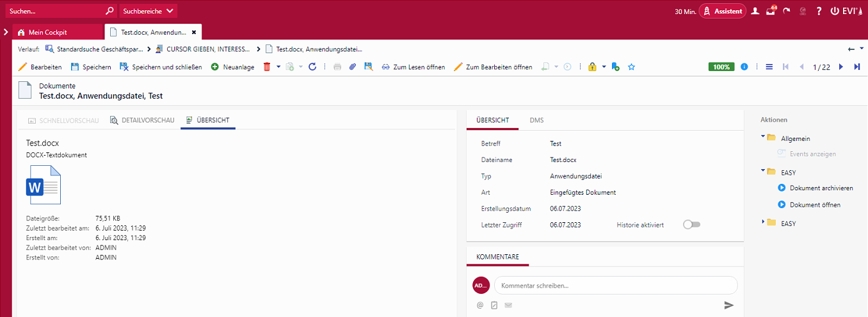Image resolution: width=868 pixels, height=317 pixels.
Task: Switch to the DMS tab
Action: (x=536, y=120)
